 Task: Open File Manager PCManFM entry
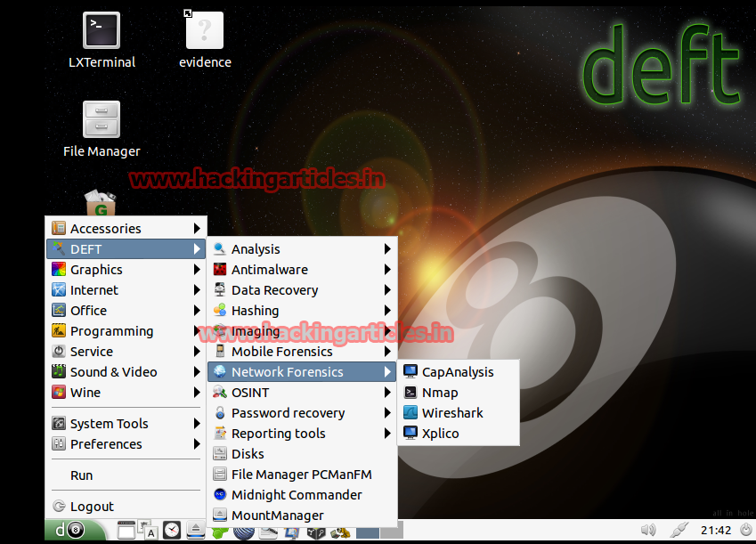coord(302,475)
